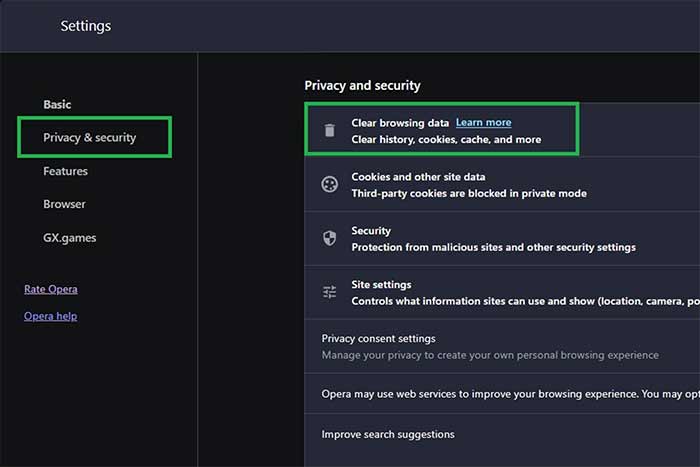This screenshot has width=700, height=467.
Task: Open Clear browsing data option
Action: [400, 122]
